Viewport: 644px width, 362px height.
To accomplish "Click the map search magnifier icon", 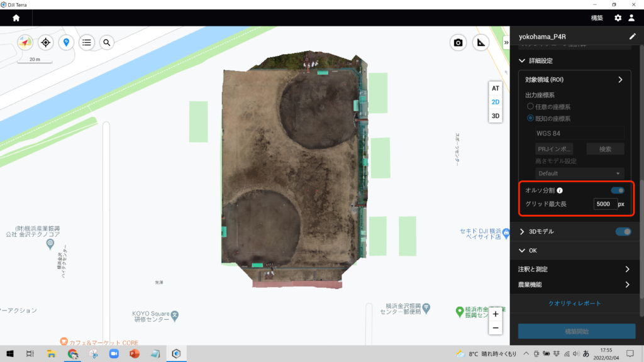I will (x=107, y=42).
